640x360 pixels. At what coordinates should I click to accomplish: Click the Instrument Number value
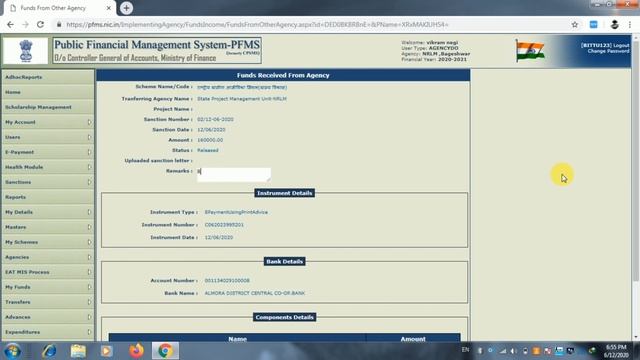(224, 225)
